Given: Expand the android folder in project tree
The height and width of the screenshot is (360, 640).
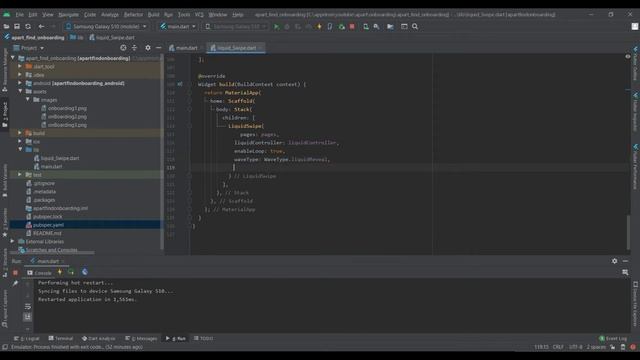Looking at the screenshot, I should pos(20,83).
